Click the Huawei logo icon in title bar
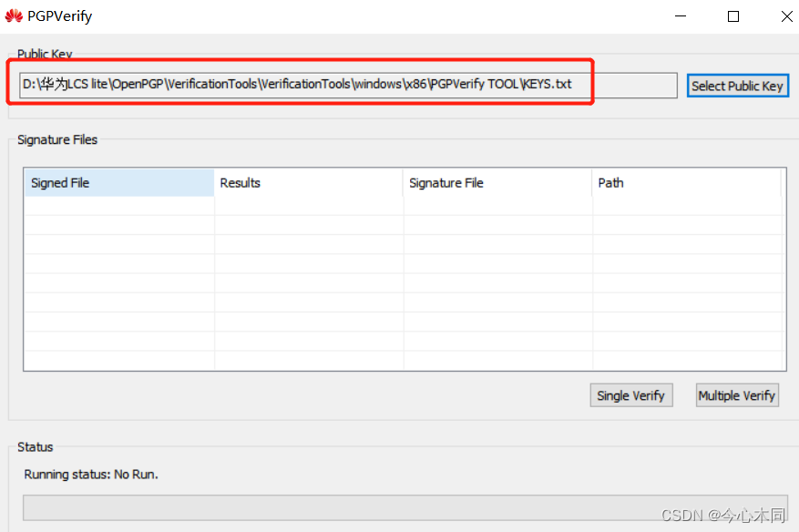The image size is (799, 532). (x=14, y=16)
